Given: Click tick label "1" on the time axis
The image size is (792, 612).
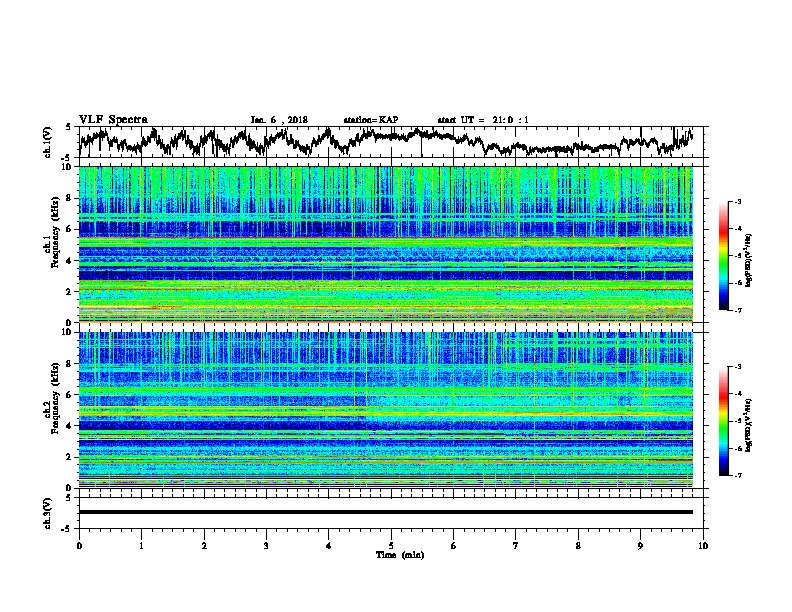Looking at the screenshot, I should (141, 545).
